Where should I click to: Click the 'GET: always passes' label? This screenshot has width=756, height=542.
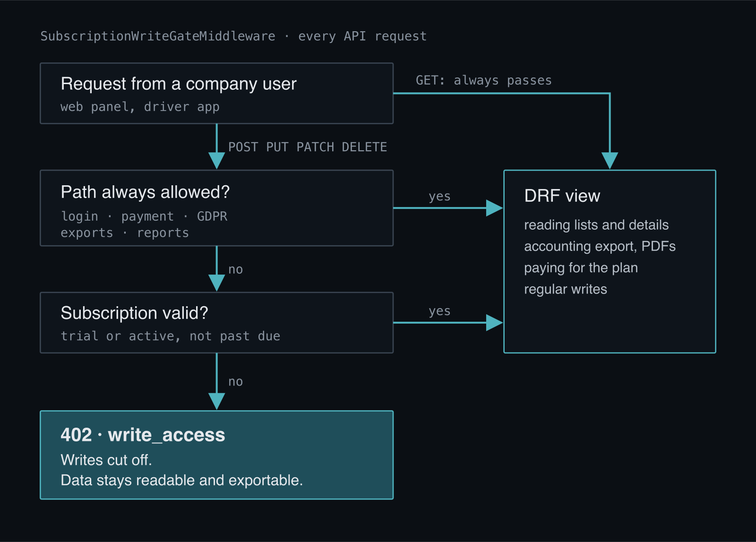pos(484,80)
